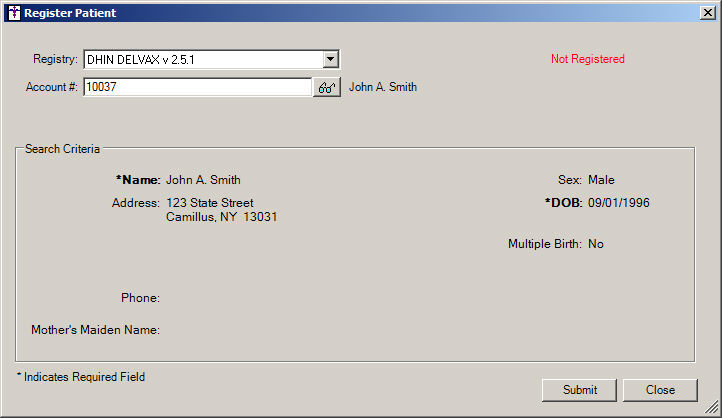
Task: Click the Search Criteria group box heading
Action: (x=62, y=149)
